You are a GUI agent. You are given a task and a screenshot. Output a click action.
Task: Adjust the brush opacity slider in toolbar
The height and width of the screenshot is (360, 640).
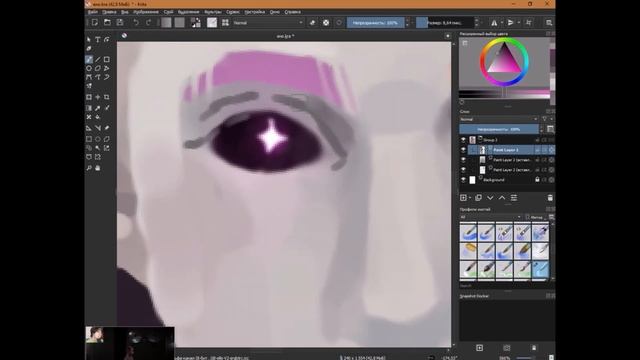coord(376,22)
